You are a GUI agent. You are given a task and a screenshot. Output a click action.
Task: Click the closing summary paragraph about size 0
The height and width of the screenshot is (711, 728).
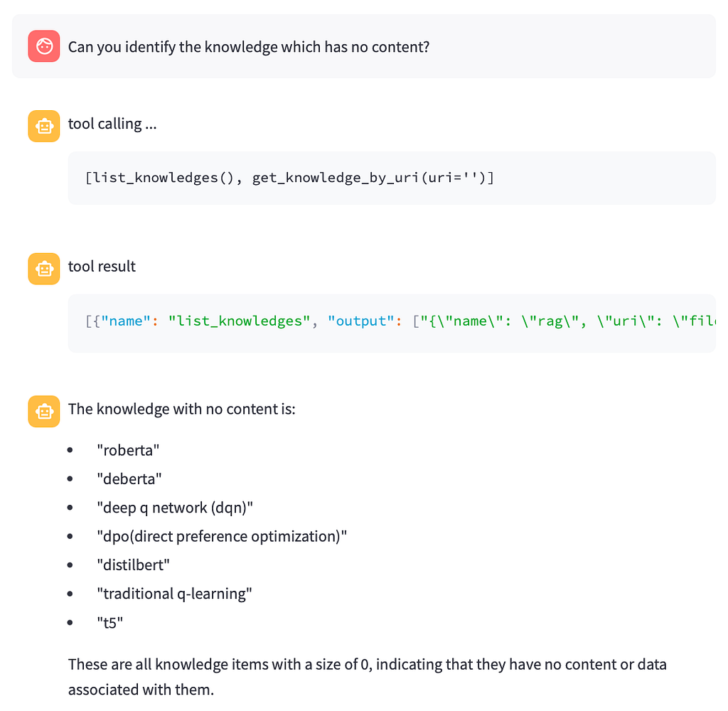click(x=368, y=677)
